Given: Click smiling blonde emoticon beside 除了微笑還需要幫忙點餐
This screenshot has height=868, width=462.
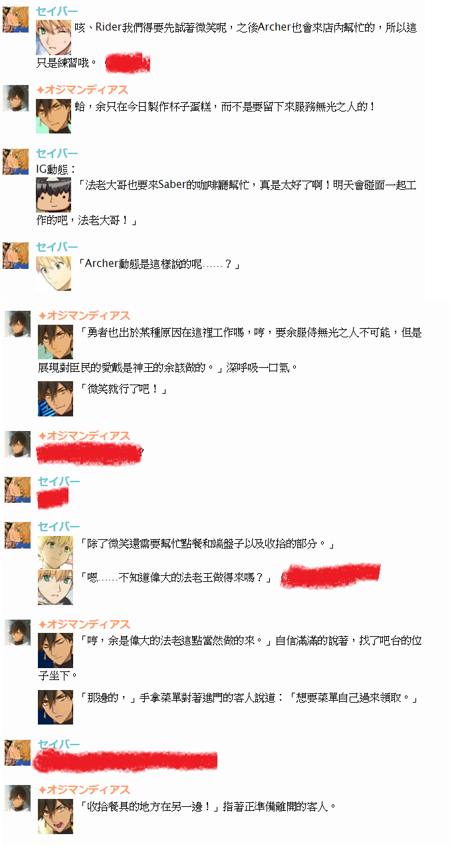Looking at the screenshot, I should coord(55,553).
